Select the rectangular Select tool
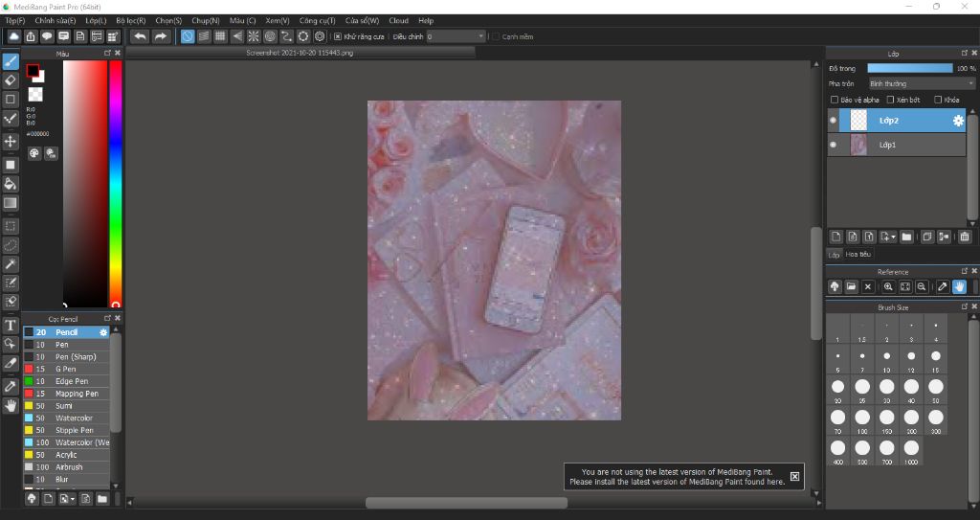This screenshot has height=520, width=980. 11,226
